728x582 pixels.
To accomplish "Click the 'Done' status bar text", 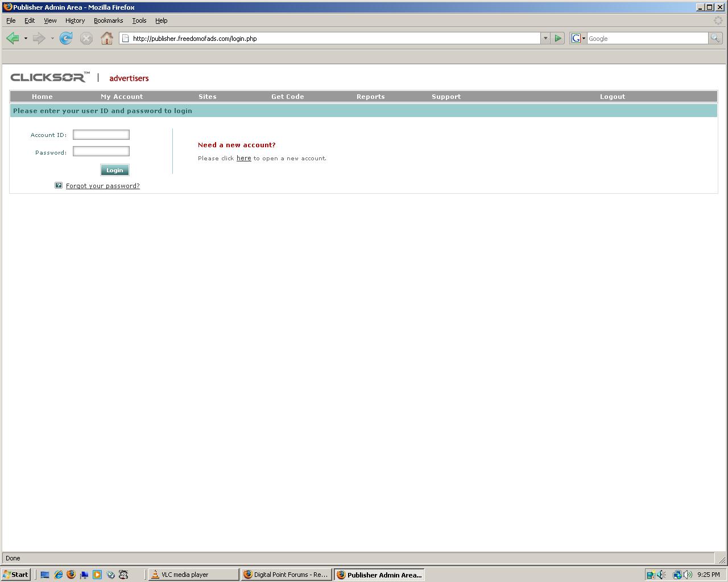I will [x=13, y=558].
